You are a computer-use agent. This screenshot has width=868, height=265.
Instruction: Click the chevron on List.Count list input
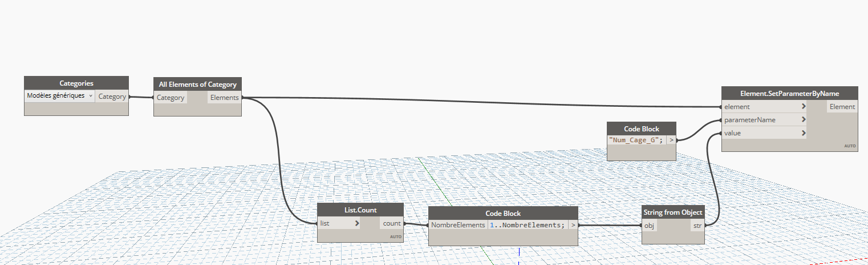(x=357, y=223)
